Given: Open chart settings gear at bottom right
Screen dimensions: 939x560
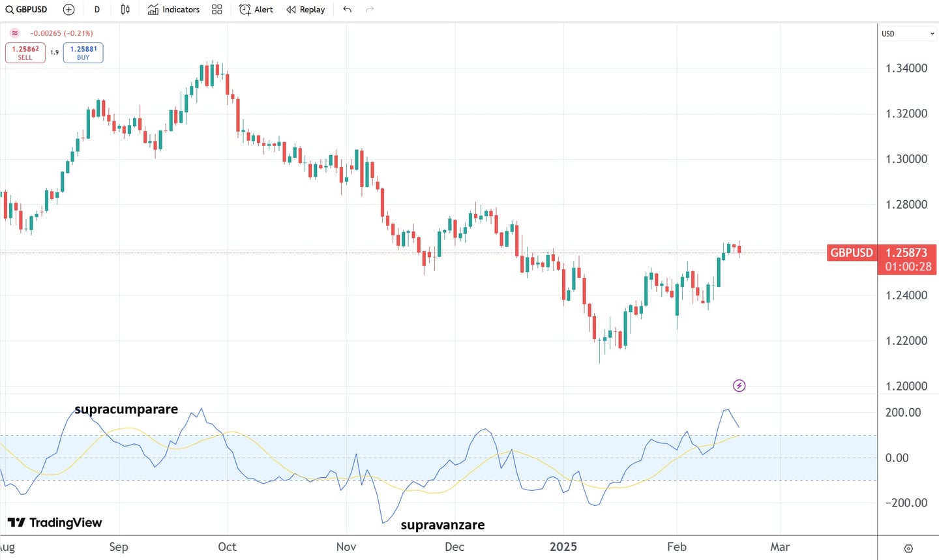Looking at the screenshot, I should [908, 548].
